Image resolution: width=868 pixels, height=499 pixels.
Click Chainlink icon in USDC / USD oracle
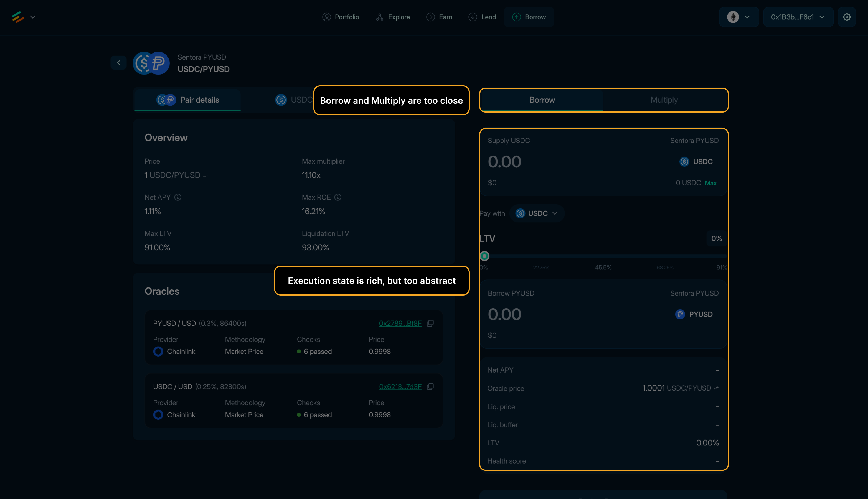(158, 415)
